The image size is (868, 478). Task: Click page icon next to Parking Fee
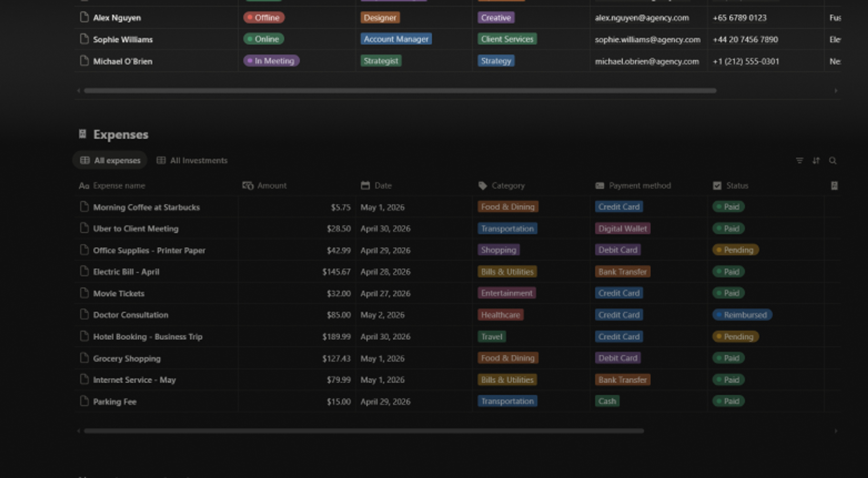(x=84, y=401)
